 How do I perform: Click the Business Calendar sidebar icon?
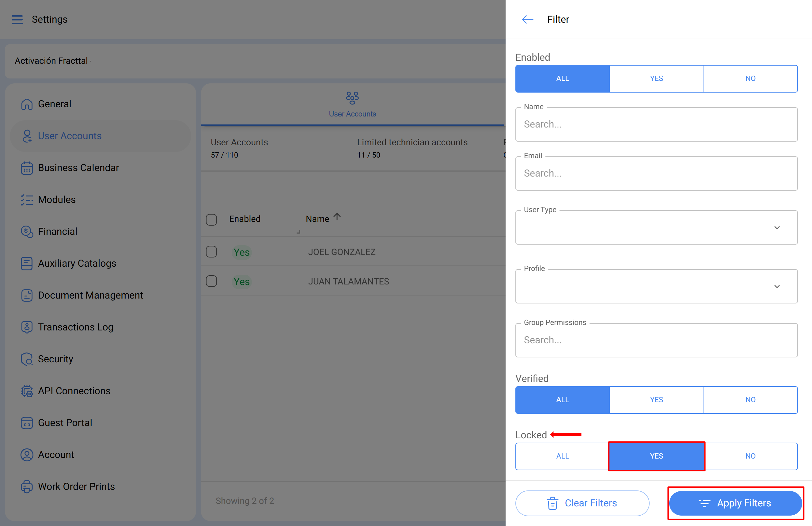pyautogui.click(x=27, y=168)
